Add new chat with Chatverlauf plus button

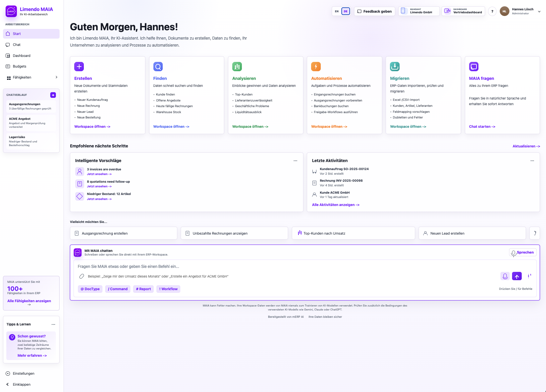(53, 95)
